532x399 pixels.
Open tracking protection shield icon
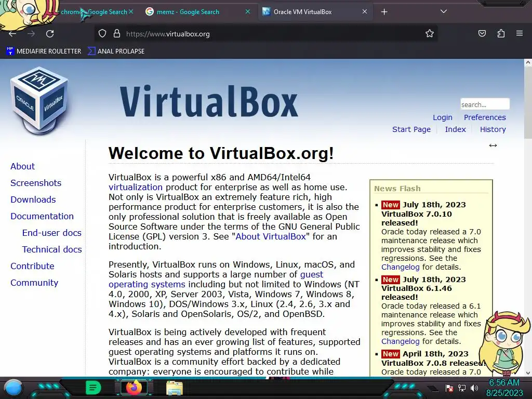[x=102, y=34]
